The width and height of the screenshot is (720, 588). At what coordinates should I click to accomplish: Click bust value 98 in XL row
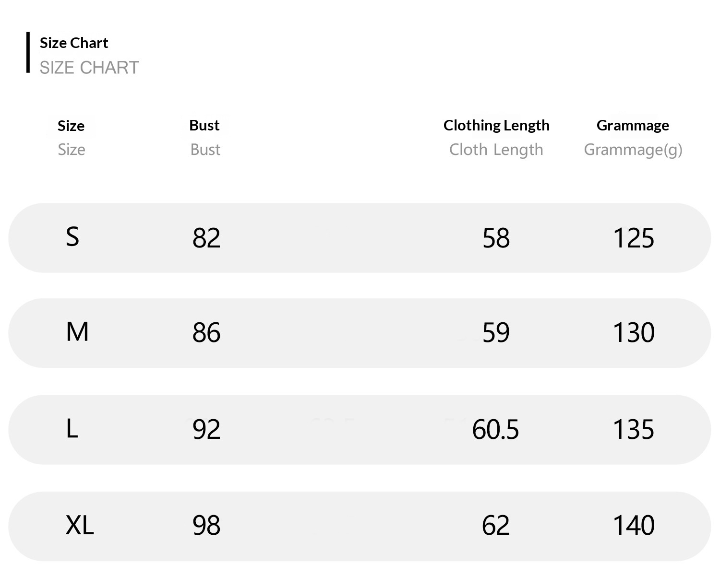[x=206, y=525]
